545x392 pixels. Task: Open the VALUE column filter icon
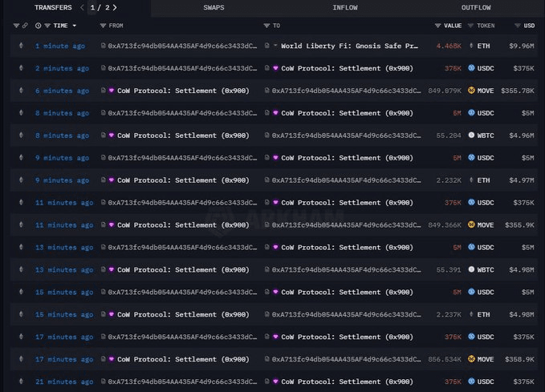coord(437,26)
